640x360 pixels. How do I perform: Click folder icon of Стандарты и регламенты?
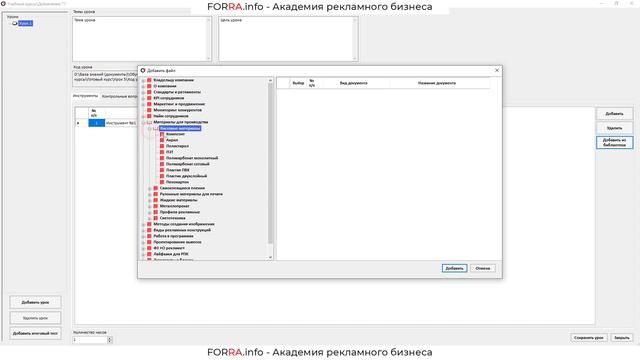149,92
